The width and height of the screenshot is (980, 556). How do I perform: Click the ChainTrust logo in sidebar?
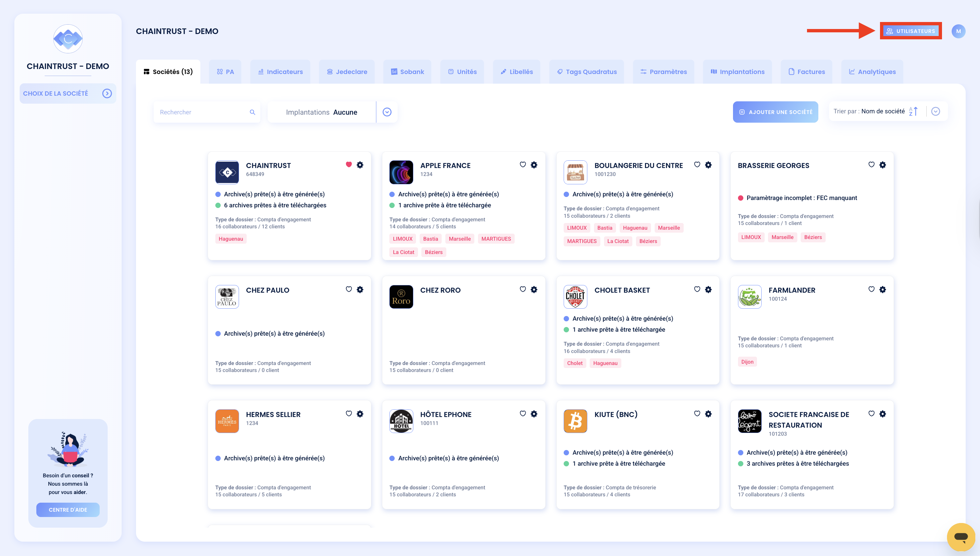click(x=68, y=39)
